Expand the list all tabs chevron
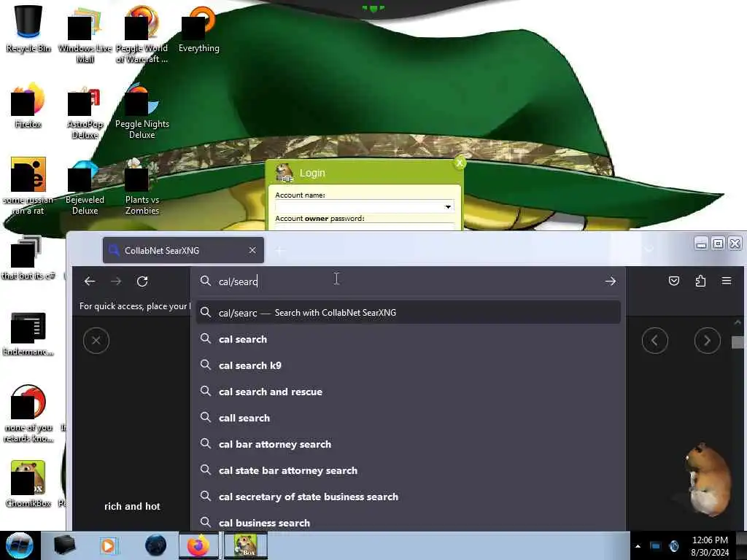The width and height of the screenshot is (747, 560). 649,249
